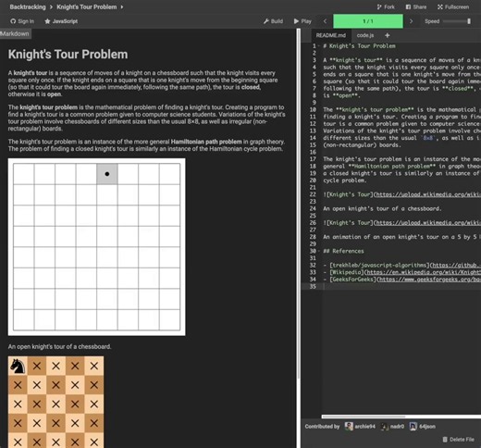
Task: Click the horizontal scrollbar of the editor
Action: (364, 417)
